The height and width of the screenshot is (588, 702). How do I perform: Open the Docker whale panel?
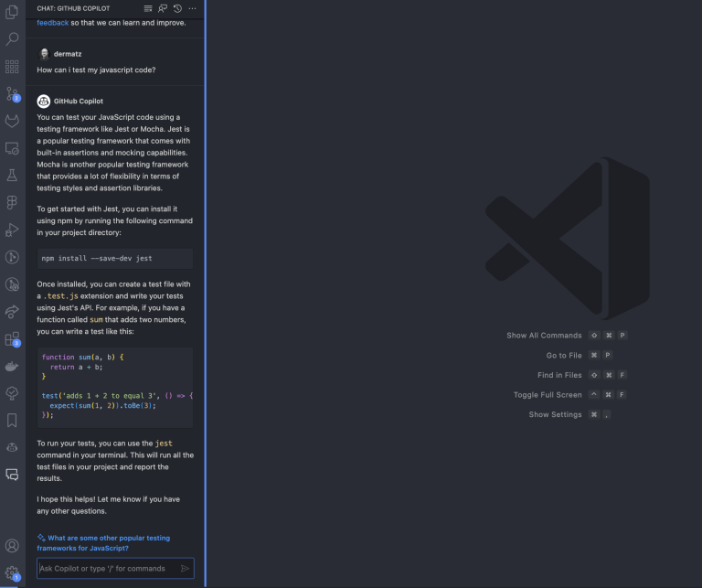pyautogui.click(x=12, y=366)
